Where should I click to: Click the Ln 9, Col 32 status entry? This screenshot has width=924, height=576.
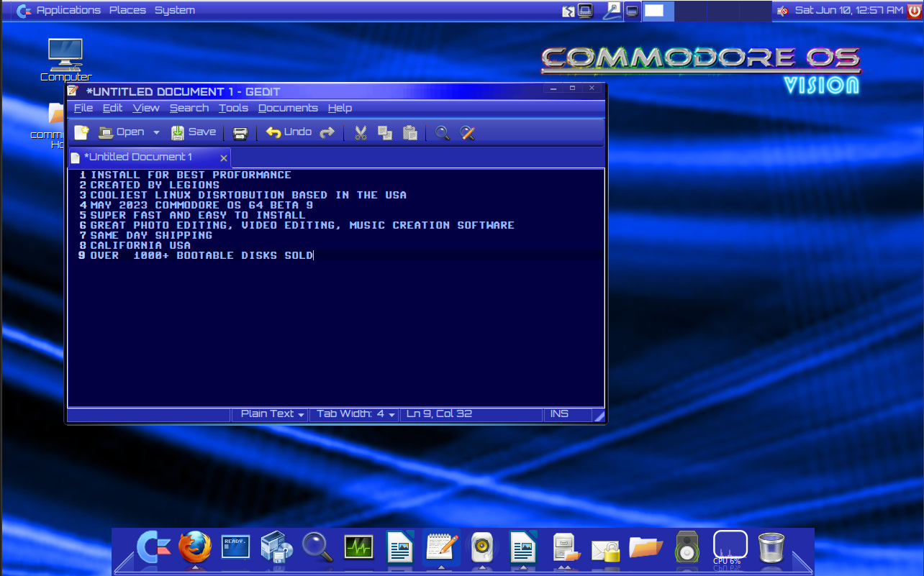pyautogui.click(x=439, y=414)
